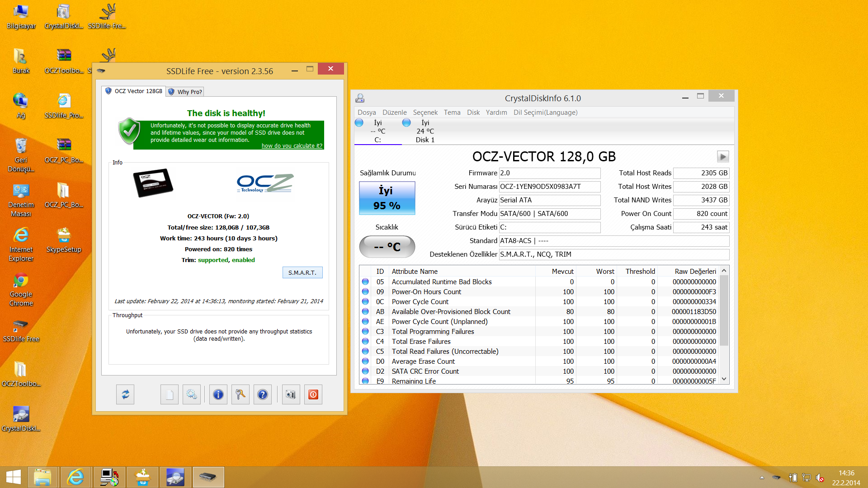This screenshot has width=868, height=488.
Task: Click the SMART list vertical scrollbar thumb
Action: tap(724, 310)
